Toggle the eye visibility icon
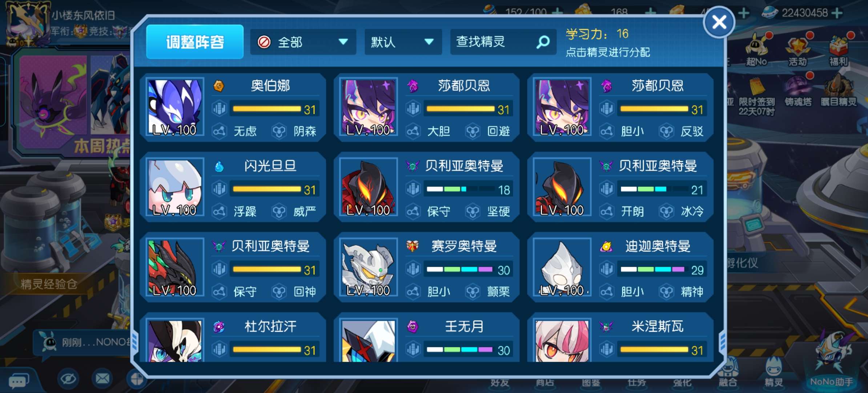This screenshot has height=393, width=868. (68, 379)
